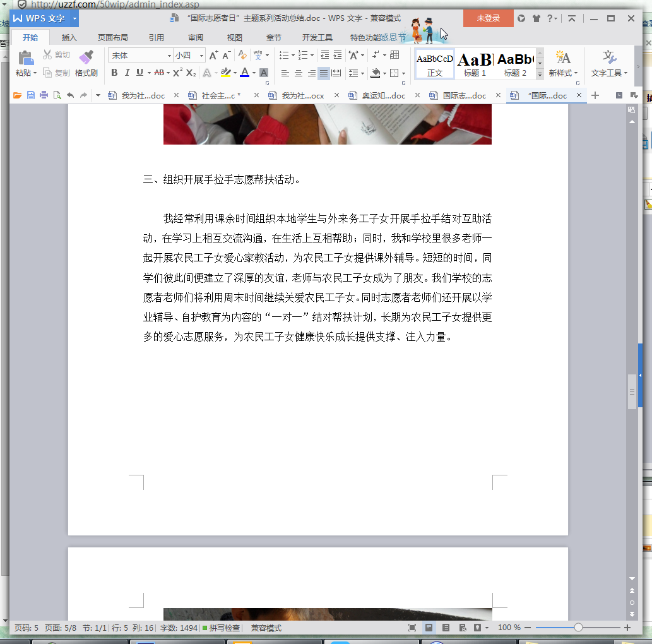Open the Insert (插入) ribbon tab
This screenshot has width=652, height=644.
pos(69,37)
